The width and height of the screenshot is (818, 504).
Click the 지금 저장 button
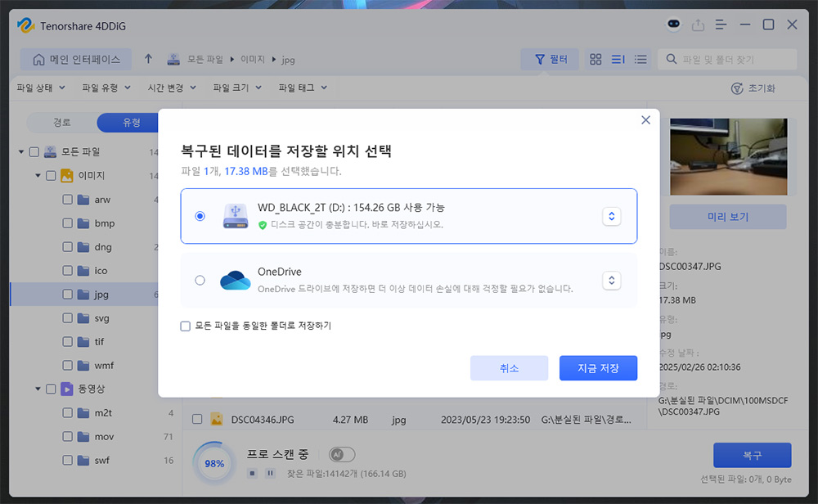[598, 368]
